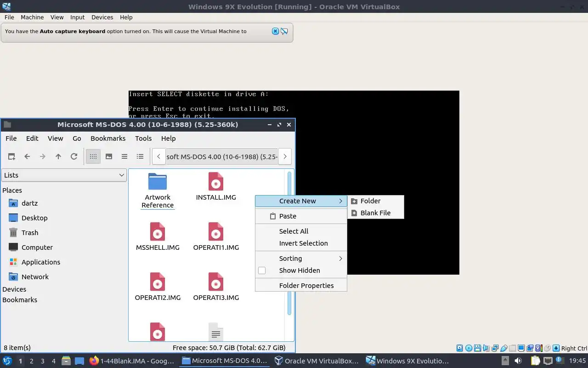Image resolution: width=588 pixels, height=368 pixels.
Task: Select the OPERATI3.IMG disk image
Action: tap(216, 287)
